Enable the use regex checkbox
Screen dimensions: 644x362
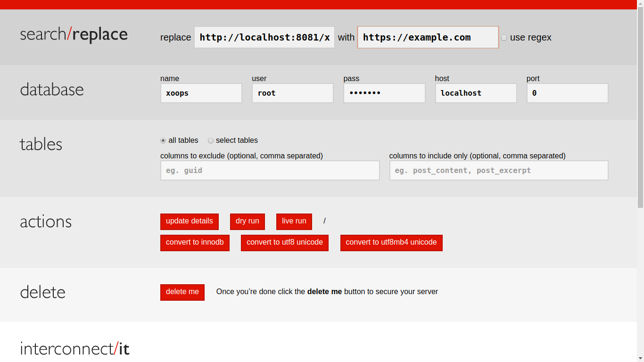tap(504, 38)
